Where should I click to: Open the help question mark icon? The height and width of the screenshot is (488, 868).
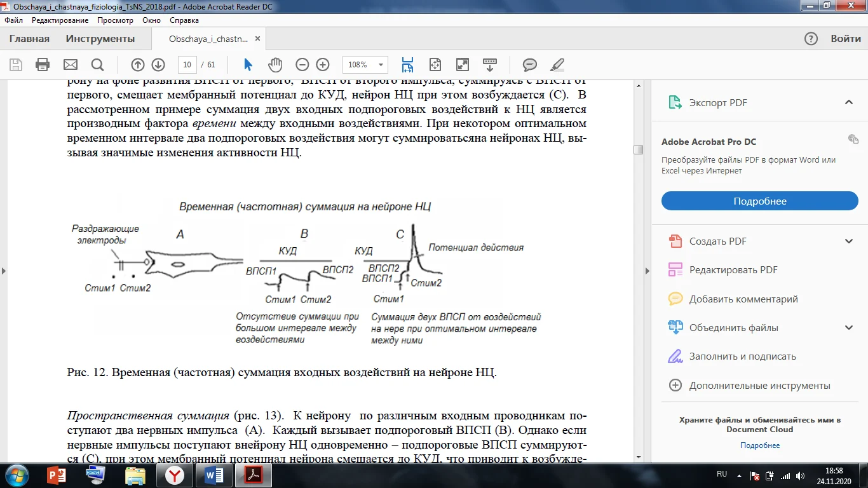pos(811,39)
